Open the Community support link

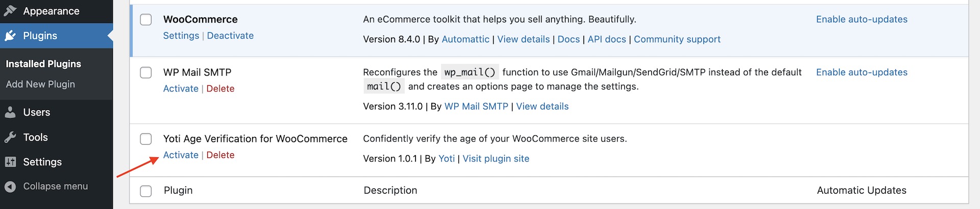tap(677, 39)
